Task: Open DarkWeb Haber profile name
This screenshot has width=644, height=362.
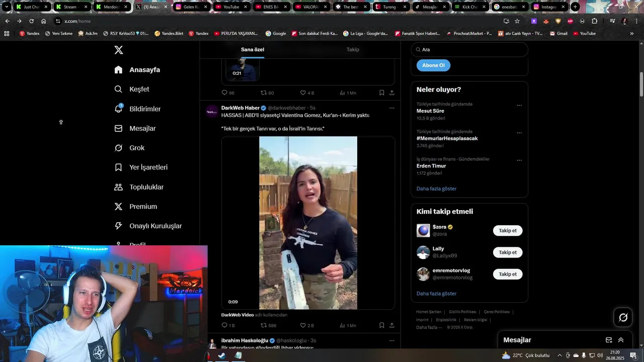Action: click(x=240, y=108)
